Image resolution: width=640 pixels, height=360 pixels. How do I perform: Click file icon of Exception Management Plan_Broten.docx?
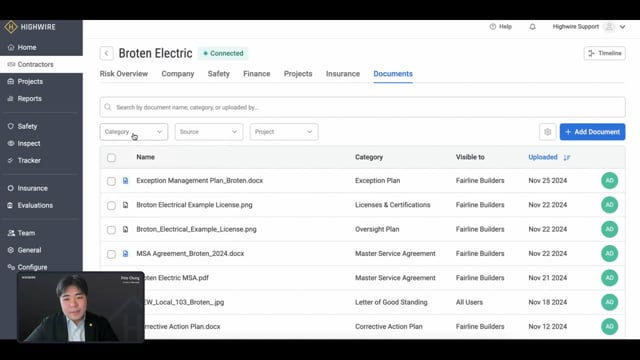(x=126, y=180)
